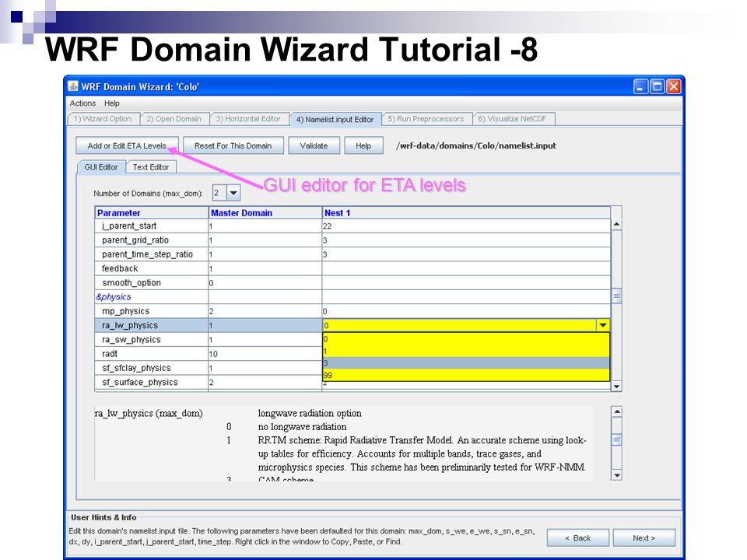
Task: Edit Nest 1 value 3 for parent_grid_ratio
Action: [466, 240]
